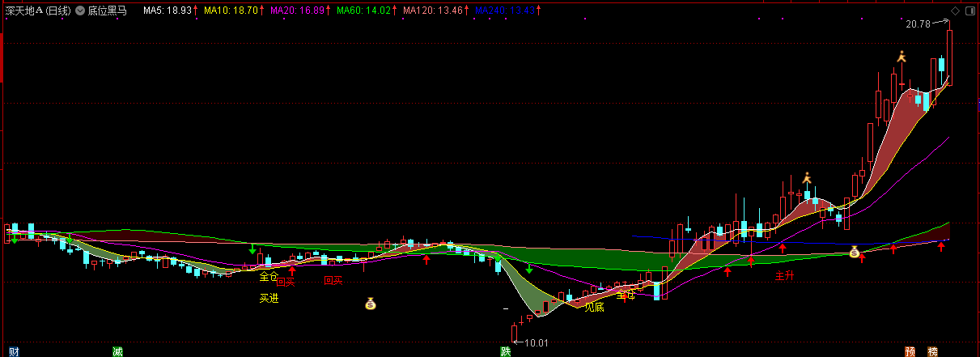
Task: Click the lower running man icon mid-rally
Action: pyautogui.click(x=806, y=178)
